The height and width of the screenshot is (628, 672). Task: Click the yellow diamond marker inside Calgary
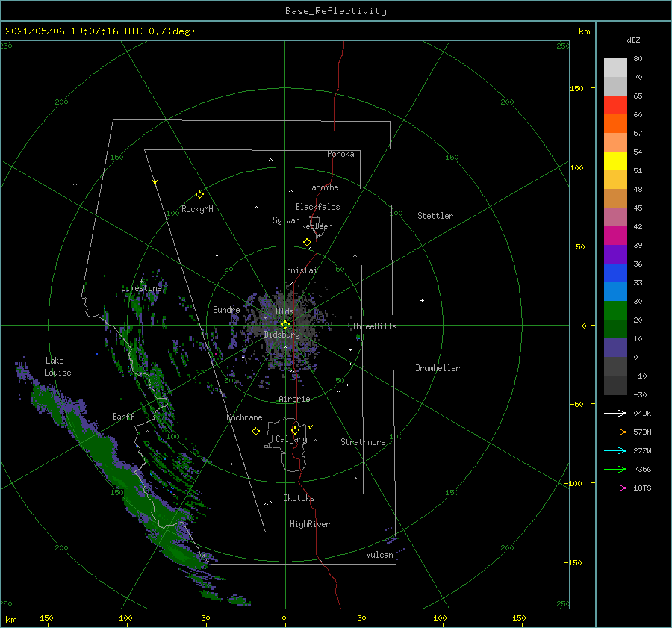click(295, 430)
